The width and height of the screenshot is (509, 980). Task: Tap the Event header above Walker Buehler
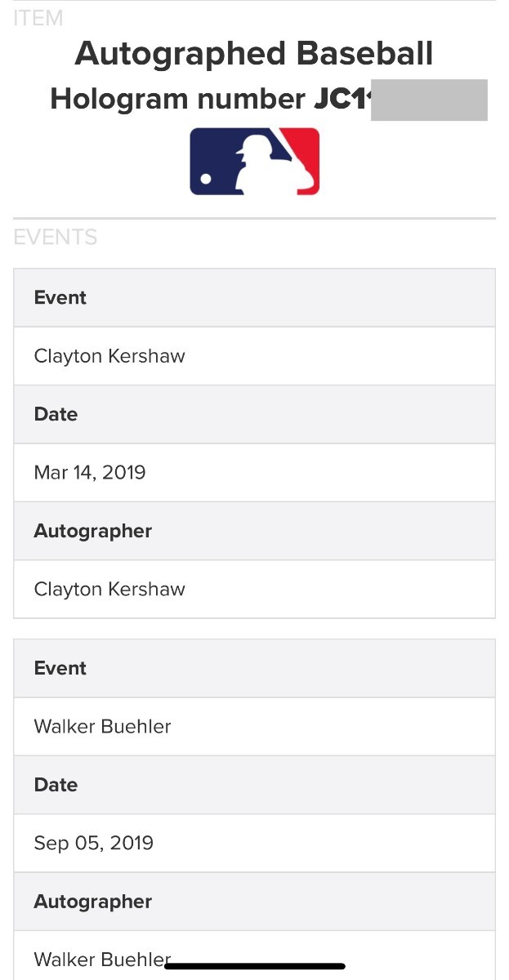coord(60,669)
